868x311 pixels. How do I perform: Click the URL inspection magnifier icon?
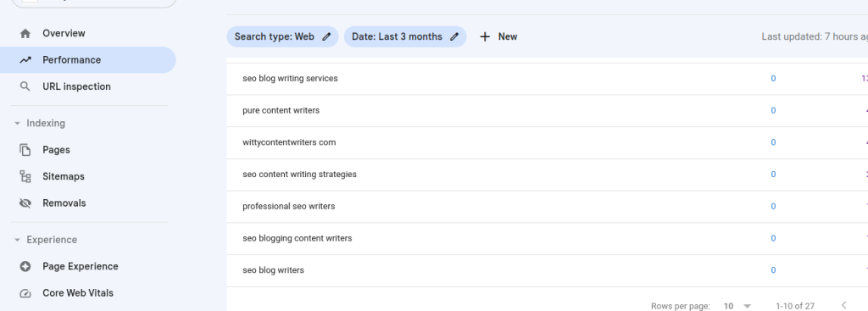point(25,86)
